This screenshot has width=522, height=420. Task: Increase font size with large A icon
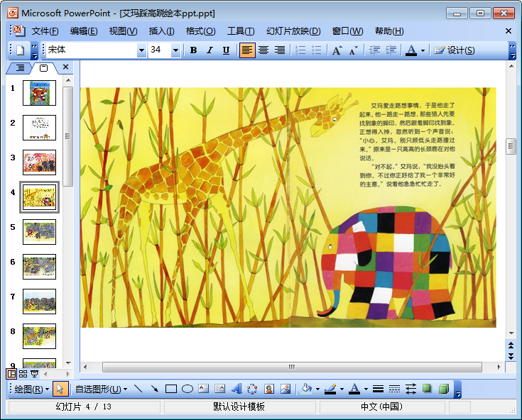pyautogui.click(x=337, y=50)
